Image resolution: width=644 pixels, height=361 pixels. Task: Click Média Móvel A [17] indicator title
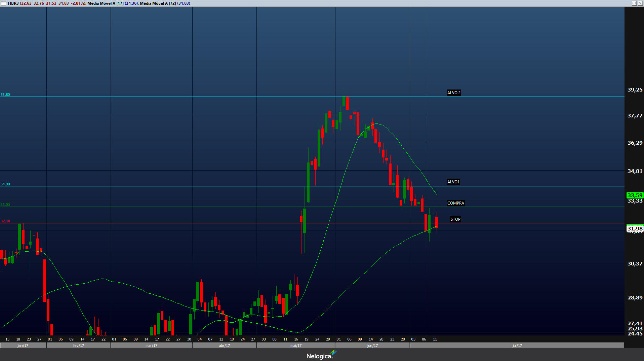click(x=105, y=3)
